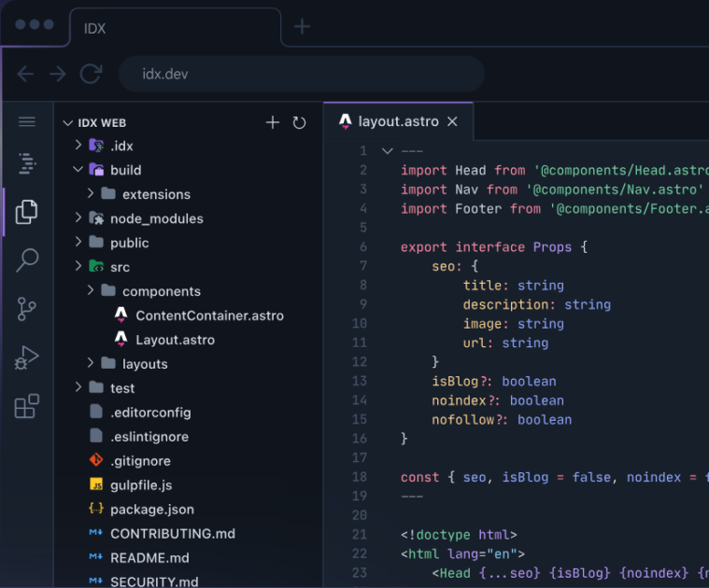The width and height of the screenshot is (709, 588).
Task: Click the hamburger menu icon
Action: (27, 122)
